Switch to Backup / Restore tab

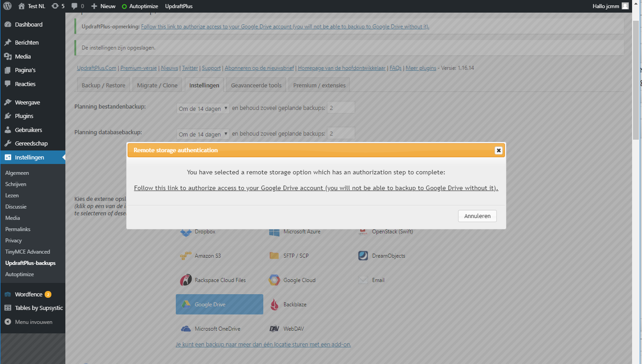click(x=103, y=85)
